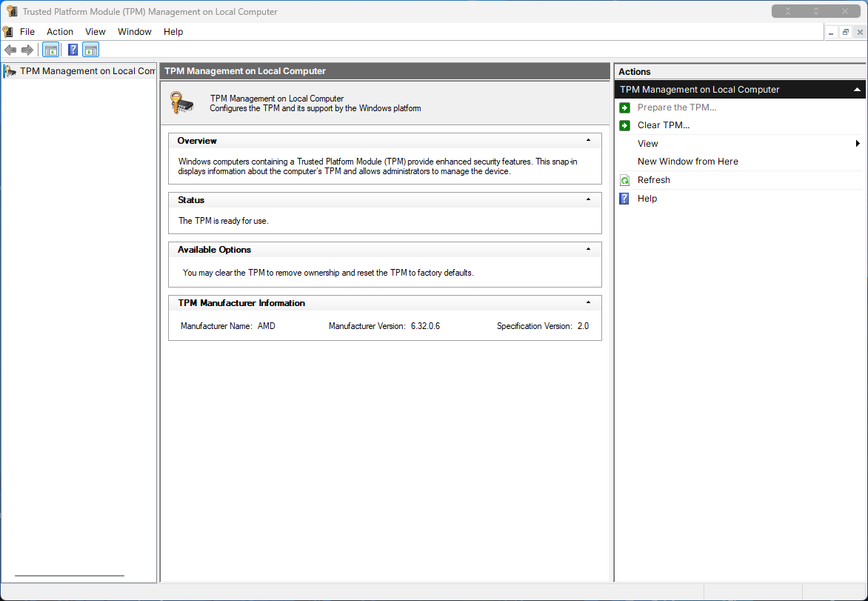Click the center pane title bar header

[x=384, y=71]
